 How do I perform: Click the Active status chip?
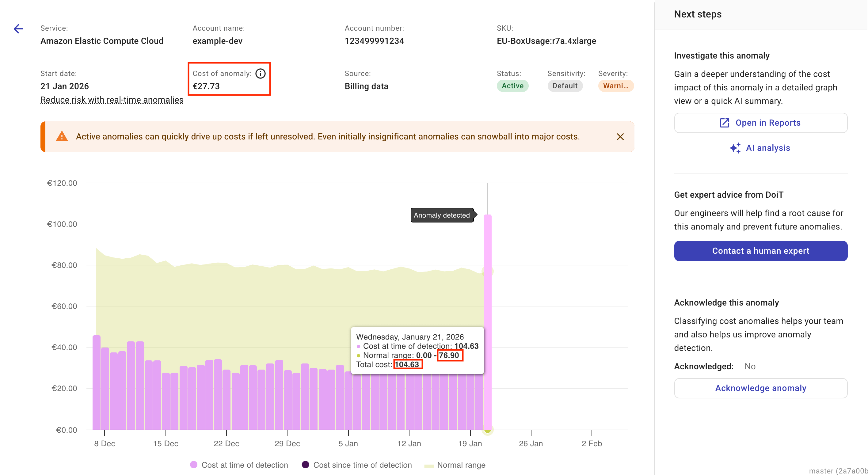point(512,85)
